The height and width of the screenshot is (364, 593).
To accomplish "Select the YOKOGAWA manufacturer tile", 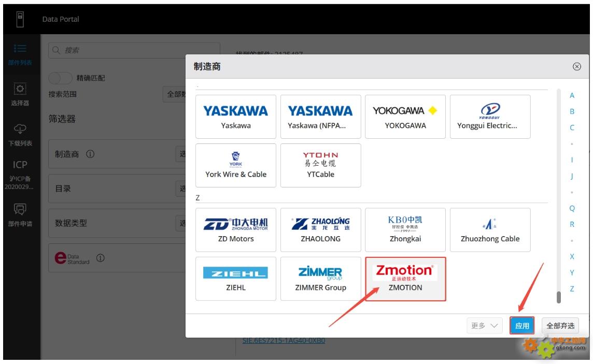I will (x=405, y=117).
